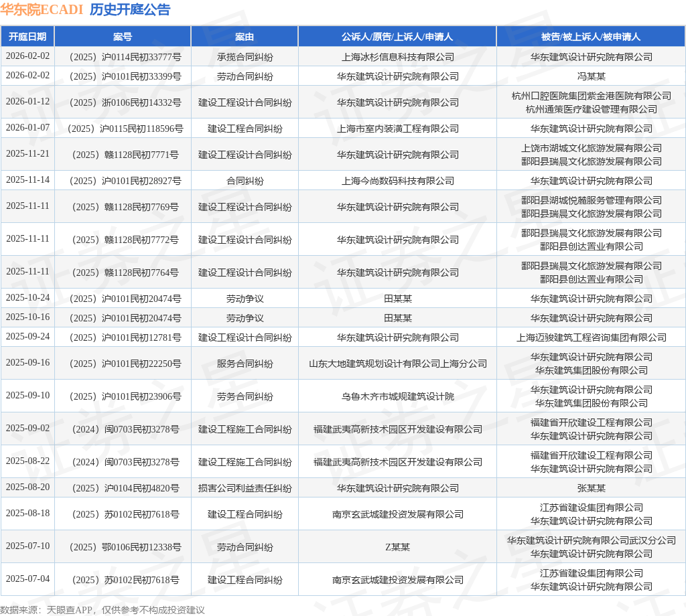This screenshot has width=686, height=616.
Task: Click case number 沪0101民初33399号
Action: click(125, 76)
